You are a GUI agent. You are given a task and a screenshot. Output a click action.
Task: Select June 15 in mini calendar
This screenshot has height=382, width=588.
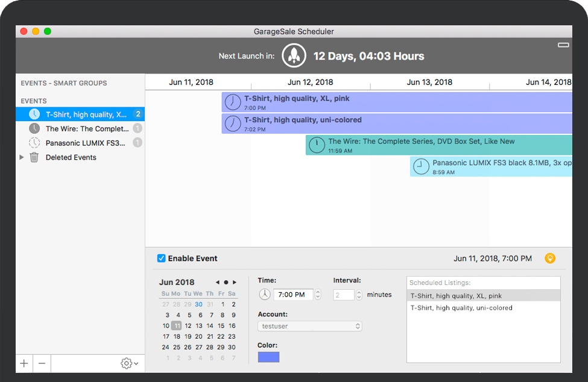pyautogui.click(x=221, y=325)
